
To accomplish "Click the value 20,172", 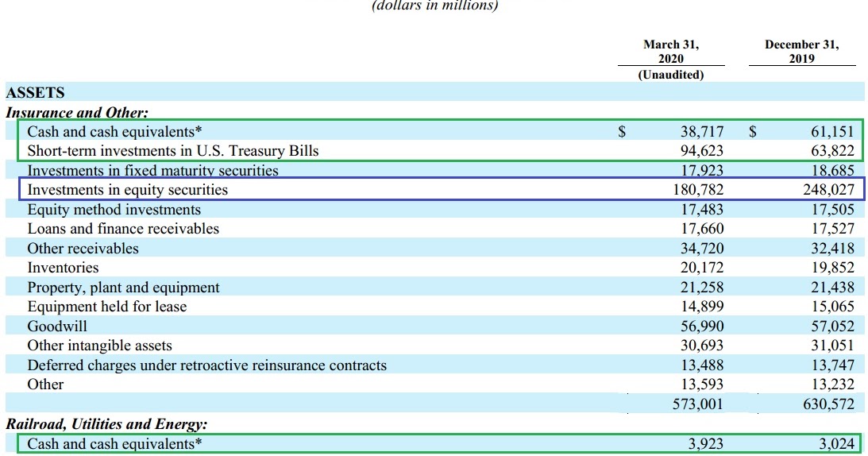I will 702,268.
